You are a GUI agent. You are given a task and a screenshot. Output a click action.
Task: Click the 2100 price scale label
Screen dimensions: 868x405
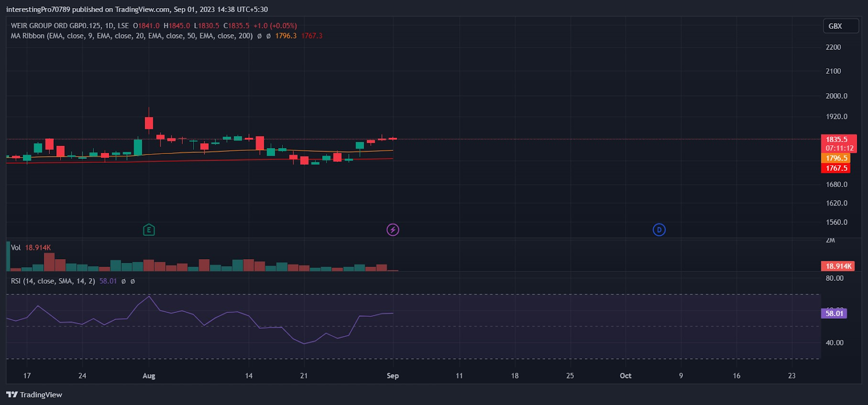click(x=833, y=71)
